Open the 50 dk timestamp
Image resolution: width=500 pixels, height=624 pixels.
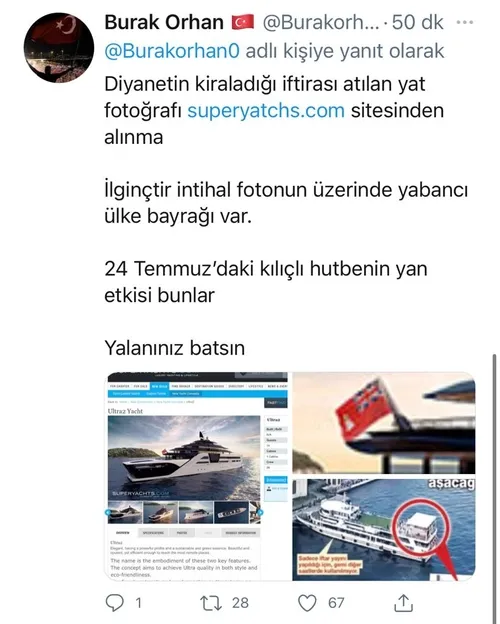coord(418,22)
